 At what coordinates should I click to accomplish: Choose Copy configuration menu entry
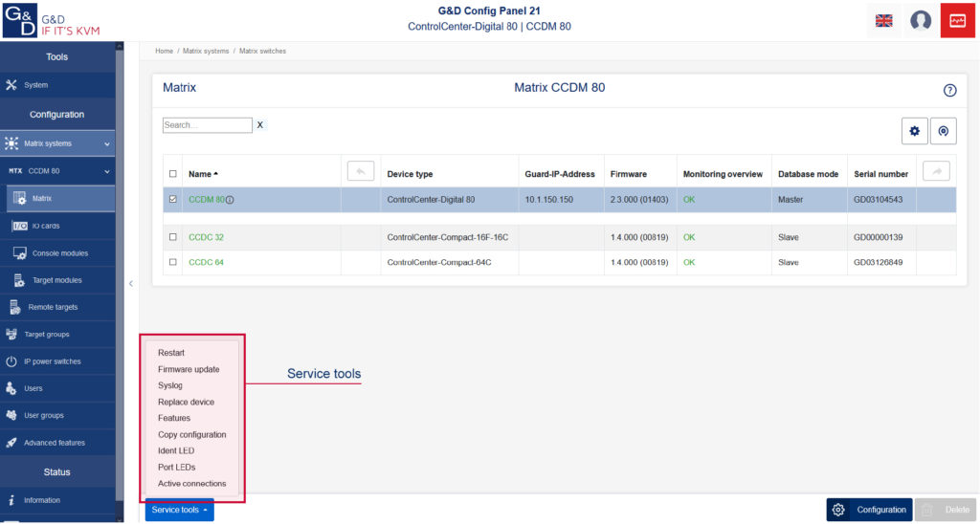191,435
